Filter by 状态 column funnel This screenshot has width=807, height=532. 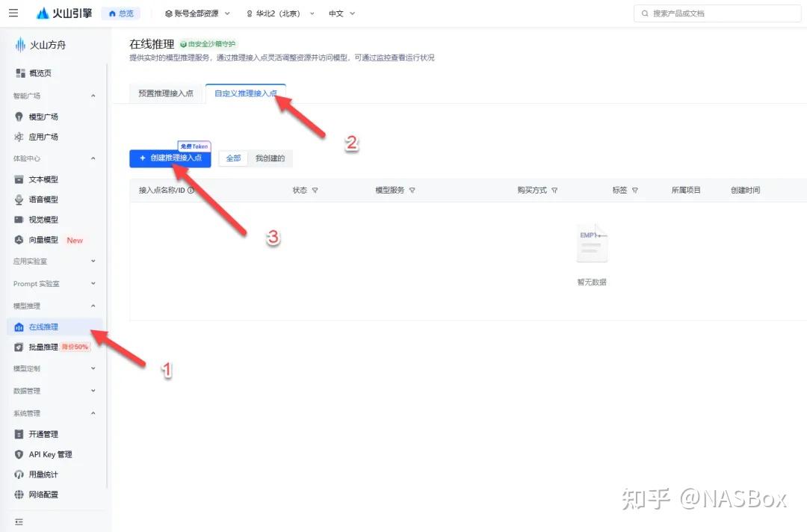[315, 191]
